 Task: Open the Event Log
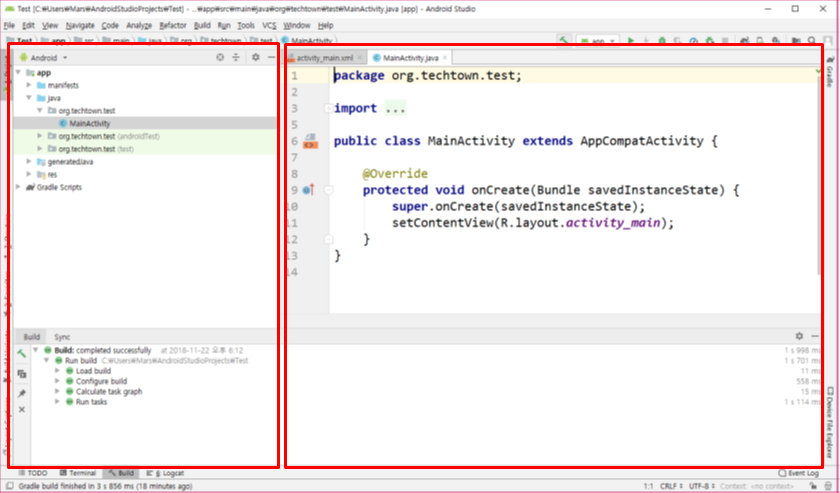click(x=799, y=473)
